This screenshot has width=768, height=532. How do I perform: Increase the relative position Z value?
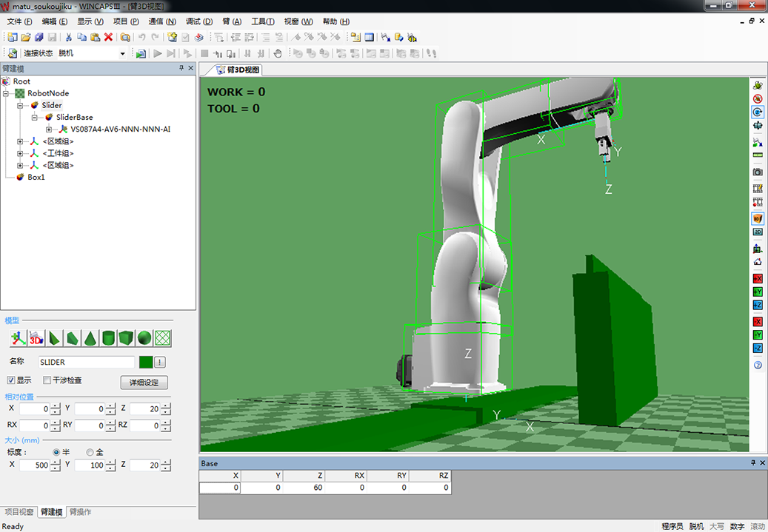[x=167, y=405]
